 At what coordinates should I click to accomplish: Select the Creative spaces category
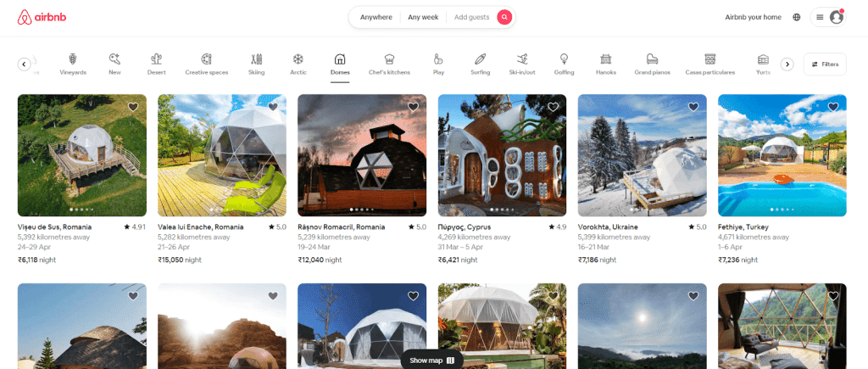coord(207,64)
